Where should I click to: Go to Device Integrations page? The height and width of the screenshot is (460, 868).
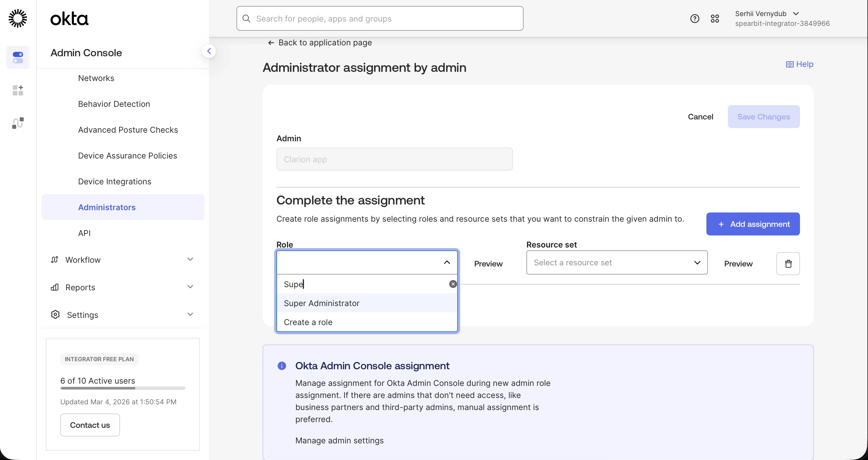(x=115, y=181)
